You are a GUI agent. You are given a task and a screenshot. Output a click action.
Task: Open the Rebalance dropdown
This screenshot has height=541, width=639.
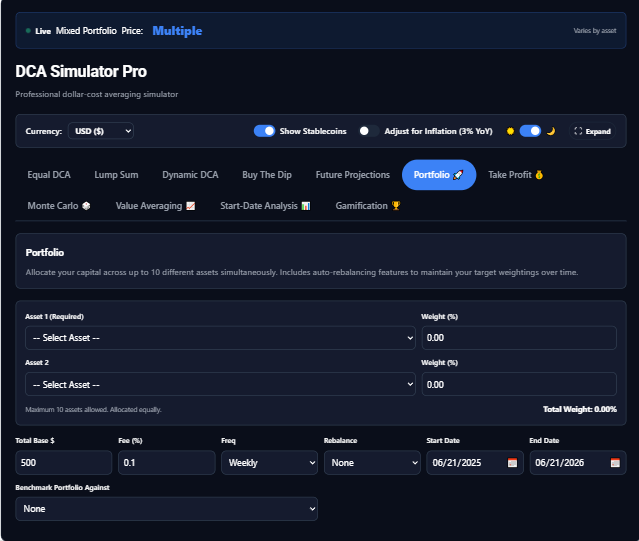372,463
